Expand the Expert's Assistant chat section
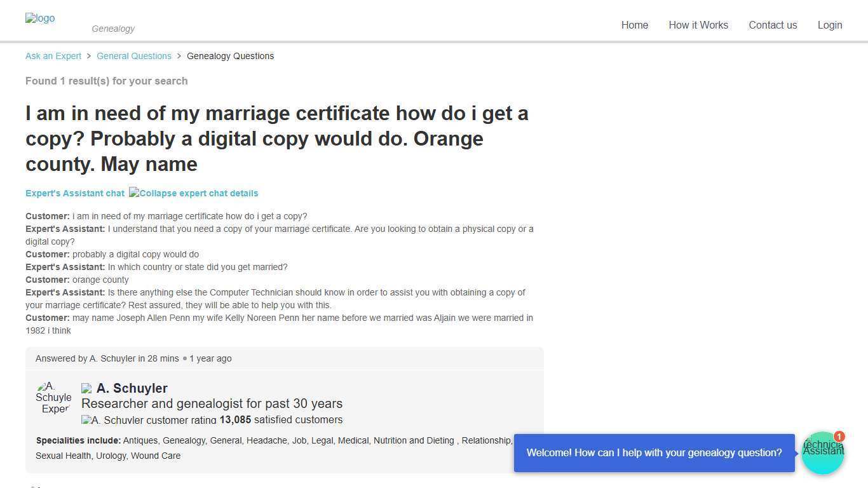The width and height of the screenshot is (868, 488). pos(75,193)
